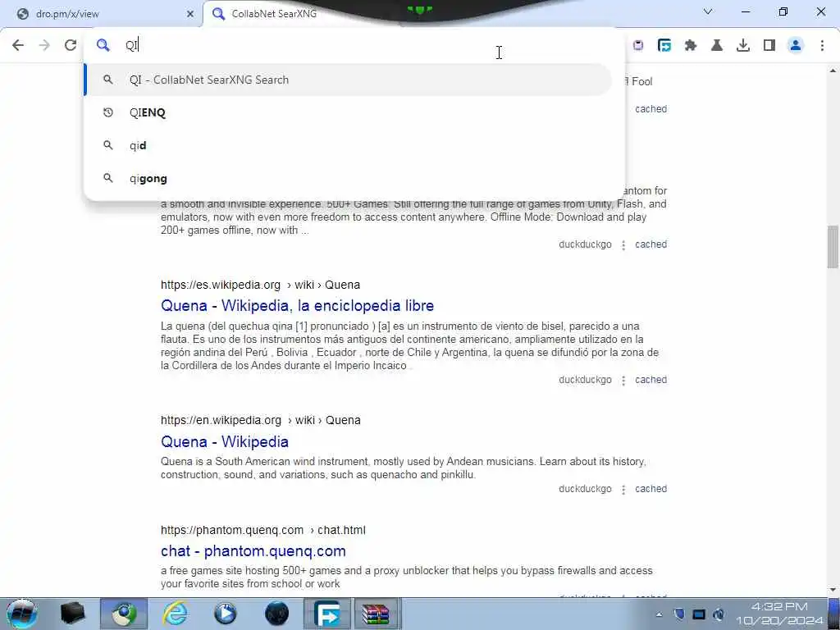
Task: Click the scrollbar down arrow
Action: click(833, 589)
